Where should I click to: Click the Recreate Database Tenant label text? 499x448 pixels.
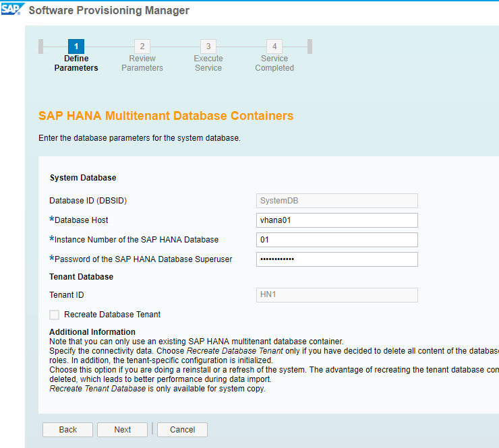click(x=113, y=315)
